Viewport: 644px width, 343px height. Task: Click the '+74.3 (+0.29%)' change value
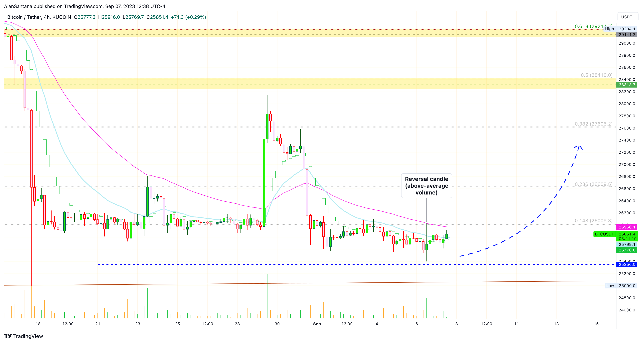(189, 17)
